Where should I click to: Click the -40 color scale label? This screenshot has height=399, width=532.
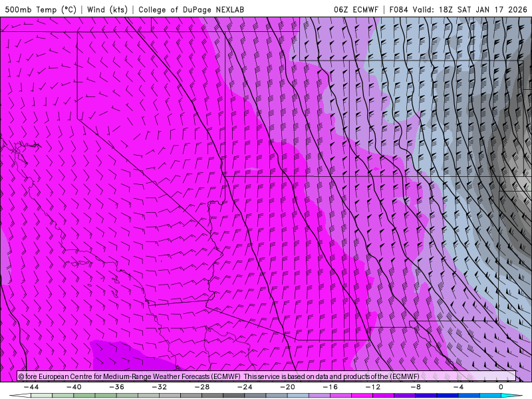coord(74,387)
